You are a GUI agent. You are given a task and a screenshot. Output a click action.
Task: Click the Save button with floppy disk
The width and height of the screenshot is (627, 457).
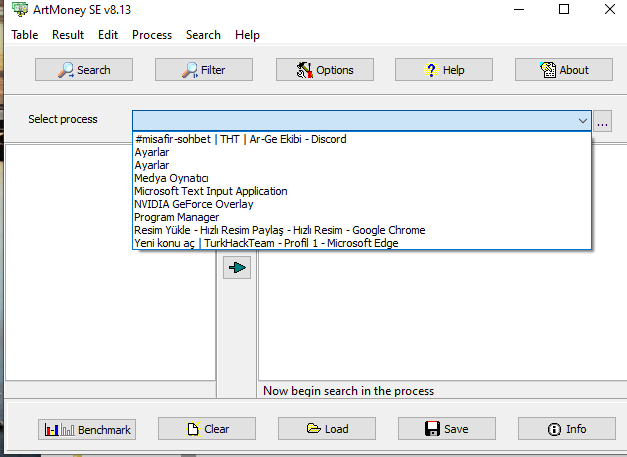coord(447,429)
